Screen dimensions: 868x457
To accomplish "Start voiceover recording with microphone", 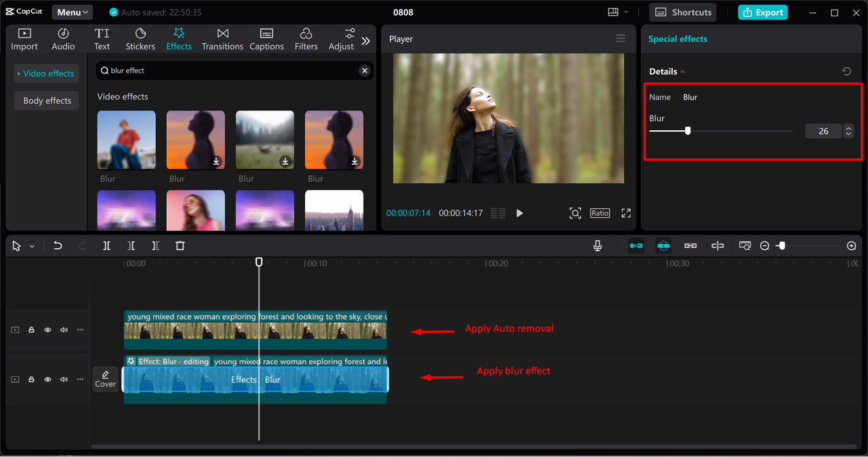I will click(x=597, y=245).
